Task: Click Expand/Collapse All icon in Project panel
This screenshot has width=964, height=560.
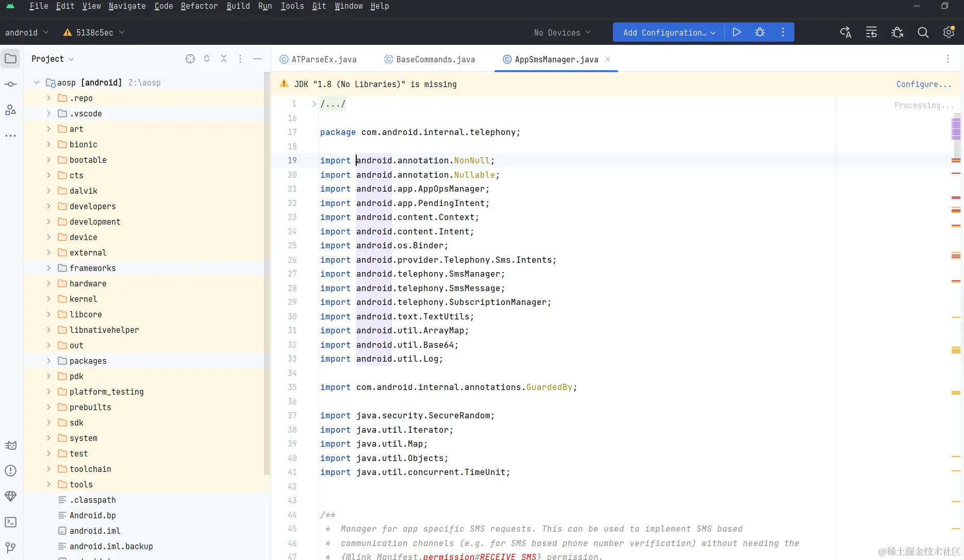Action: point(207,59)
